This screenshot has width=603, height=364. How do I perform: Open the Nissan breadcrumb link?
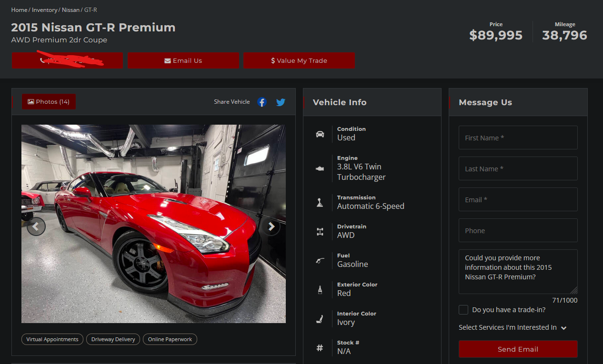(70, 10)
